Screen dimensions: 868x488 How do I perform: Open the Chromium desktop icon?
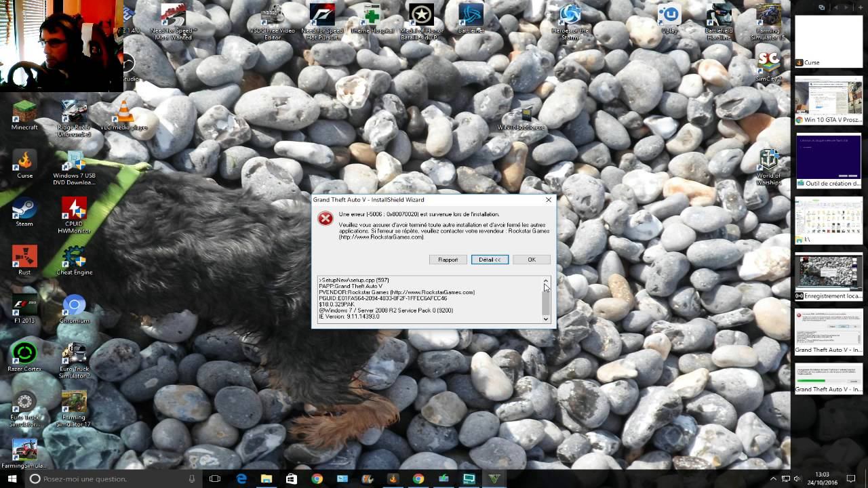74,310
